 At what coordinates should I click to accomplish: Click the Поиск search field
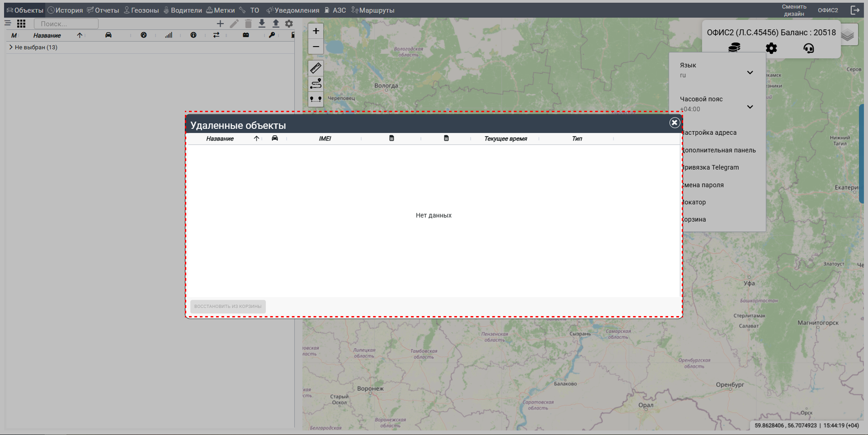tap(66, 24)
